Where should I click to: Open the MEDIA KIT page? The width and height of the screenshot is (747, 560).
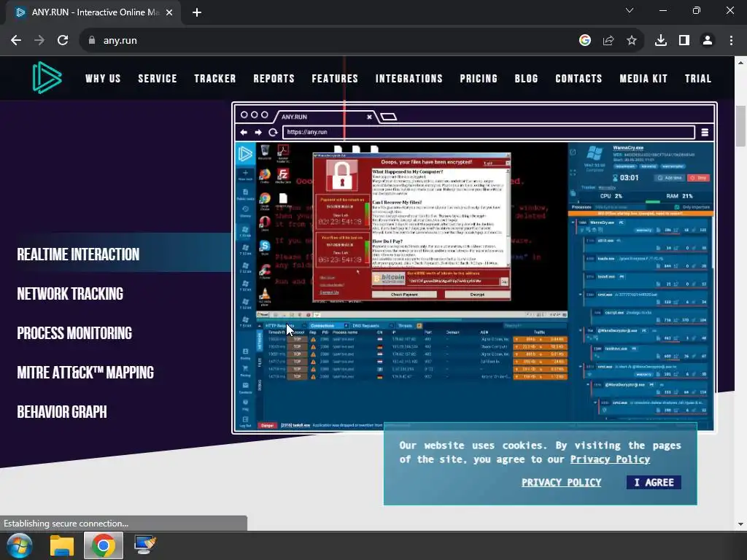[643, 79]
